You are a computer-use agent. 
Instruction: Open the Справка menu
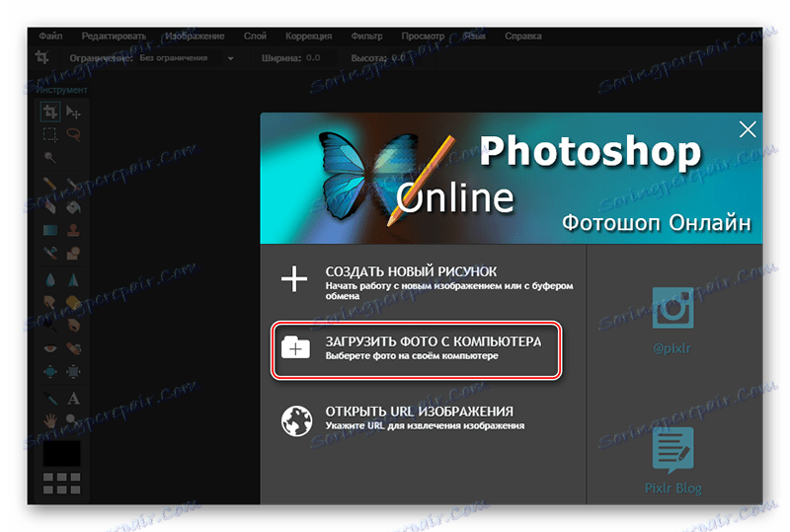(523, 37)
